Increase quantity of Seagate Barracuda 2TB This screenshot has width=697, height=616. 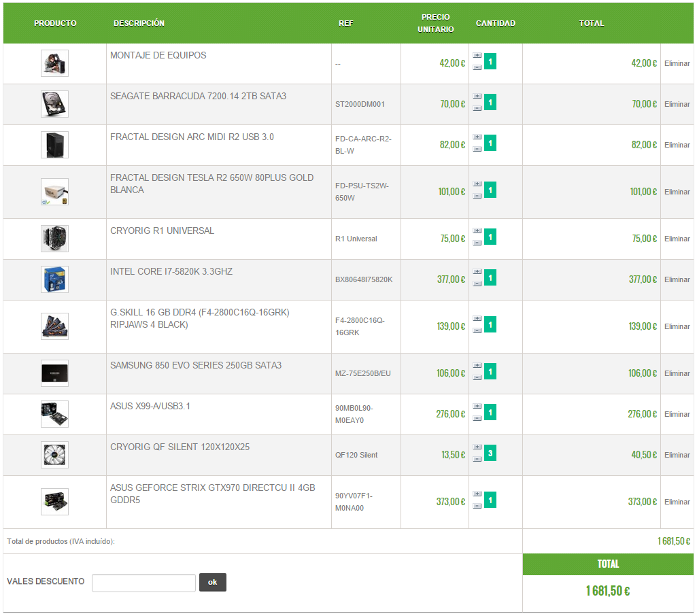(x=477, y=97)
